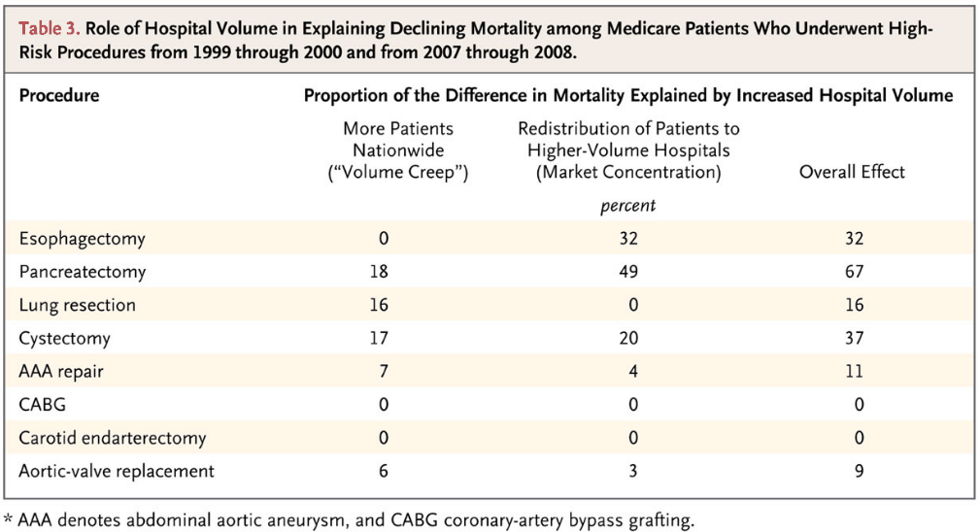Select Pancreatectomy's market concentration value 49

click(628, 272)
